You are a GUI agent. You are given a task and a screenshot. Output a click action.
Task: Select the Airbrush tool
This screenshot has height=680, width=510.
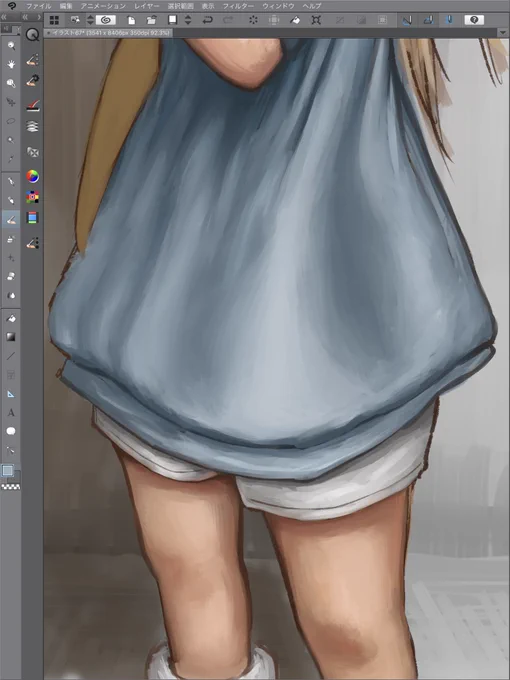(x=11, y=239)
